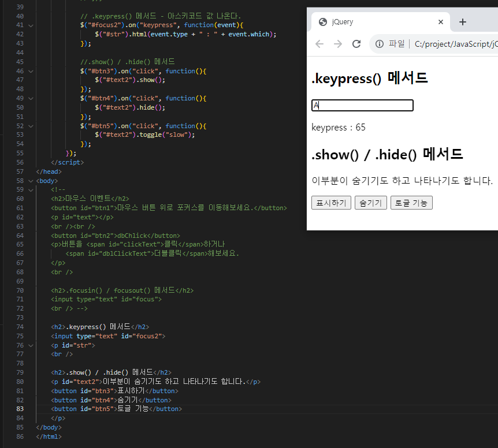
Task: Click the closing </head> tag on line 57
Action: coord(49,171)
